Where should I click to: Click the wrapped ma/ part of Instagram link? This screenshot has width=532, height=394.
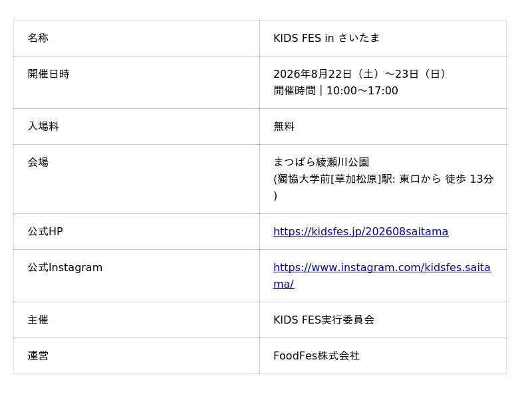pyautogui.click(x=284, y=284)
